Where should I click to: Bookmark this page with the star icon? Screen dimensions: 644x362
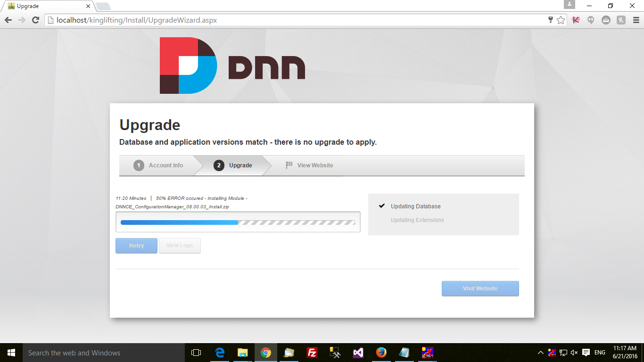coord(561,20)
